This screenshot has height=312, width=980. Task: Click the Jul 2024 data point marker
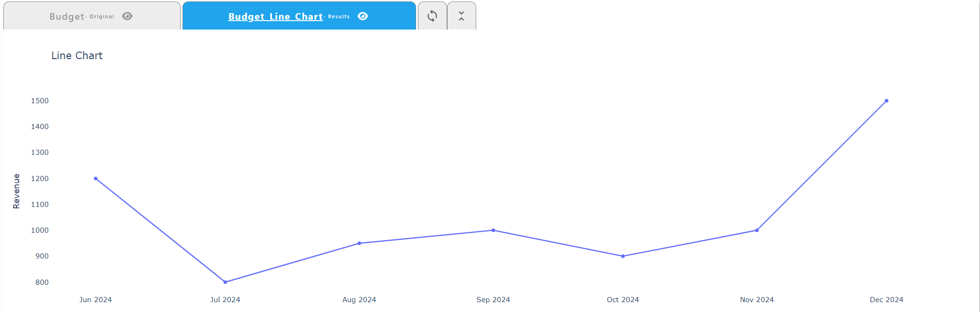(225, 282)
